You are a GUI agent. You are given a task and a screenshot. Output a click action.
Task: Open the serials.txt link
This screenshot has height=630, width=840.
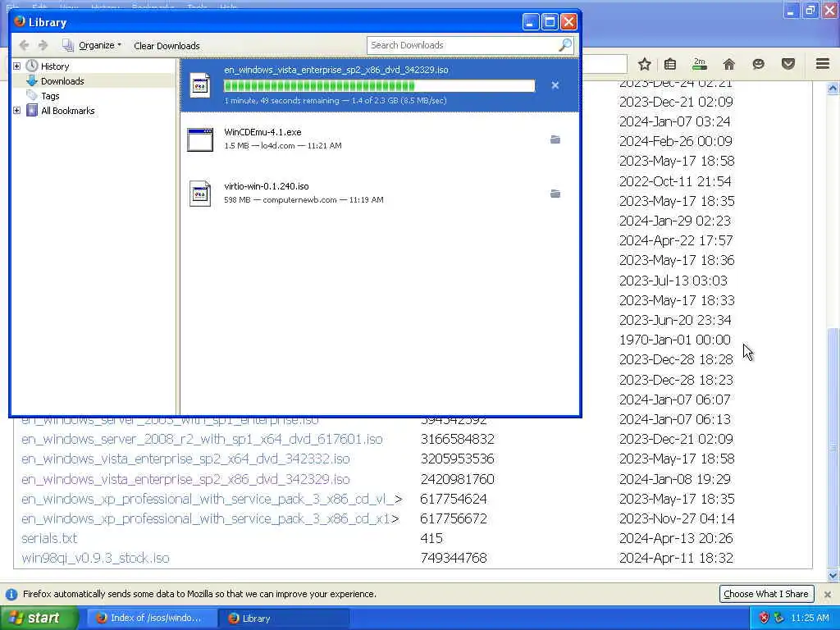pyautogui.click(x=49, y=538)
